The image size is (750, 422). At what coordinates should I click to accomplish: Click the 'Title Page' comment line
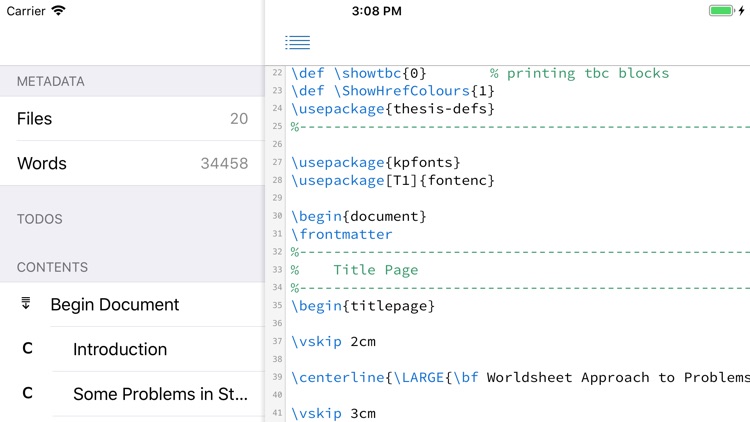tap(354, 270)
